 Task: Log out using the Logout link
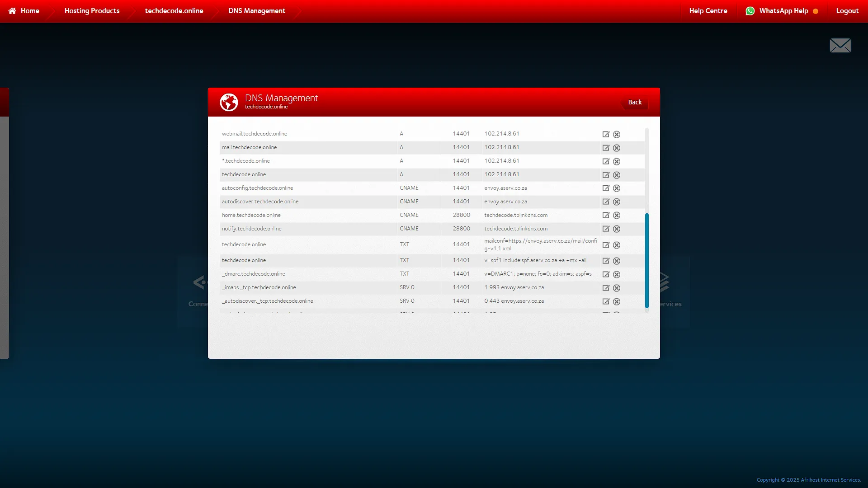(847, 11)
